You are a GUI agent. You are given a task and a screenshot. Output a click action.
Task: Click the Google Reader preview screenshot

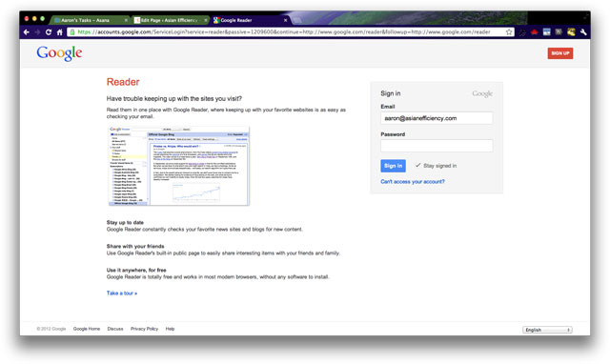coord(178,166)
